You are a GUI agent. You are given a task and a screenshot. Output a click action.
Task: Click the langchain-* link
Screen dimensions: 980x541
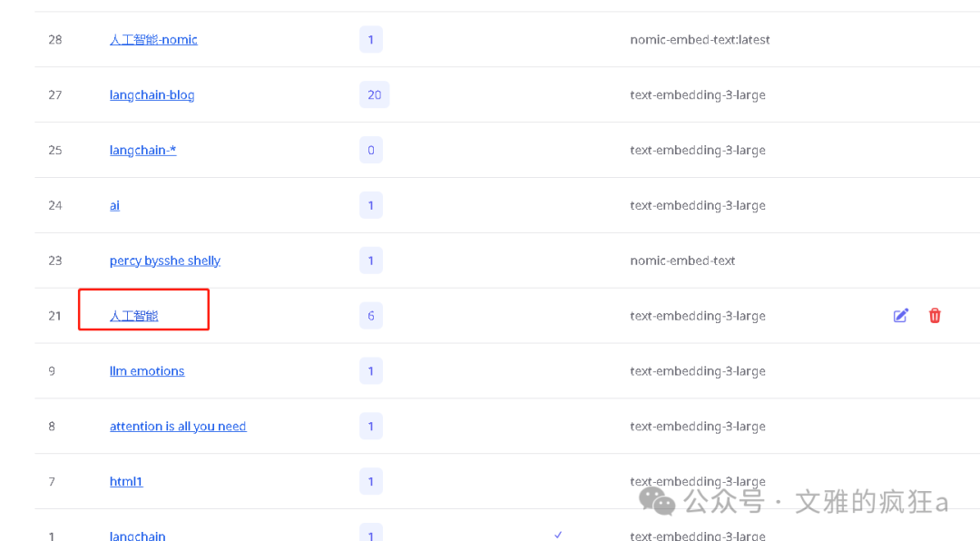tap(142, 151)
